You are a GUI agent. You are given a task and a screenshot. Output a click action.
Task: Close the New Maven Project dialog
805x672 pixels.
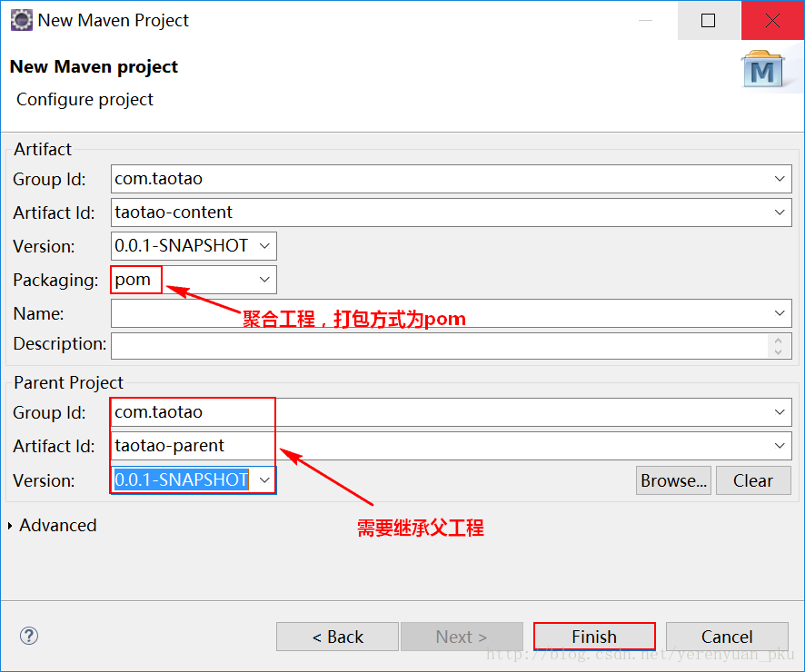[772, 21]
